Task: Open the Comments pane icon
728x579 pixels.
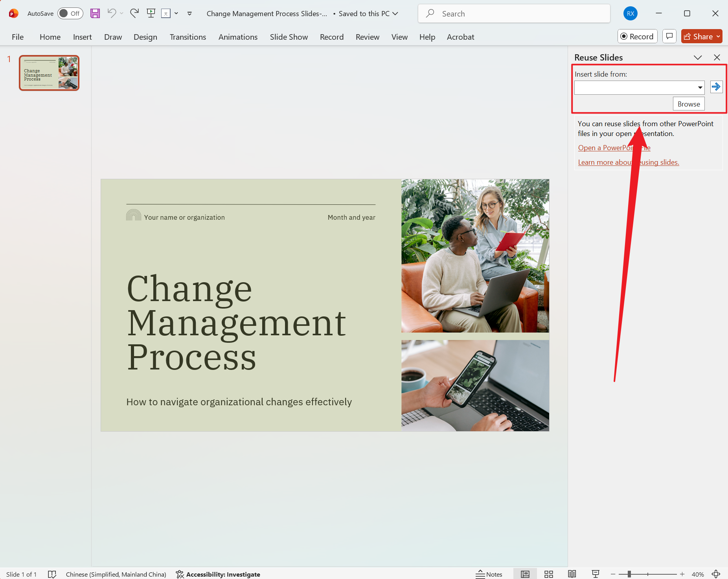Action: click(669, 36)
